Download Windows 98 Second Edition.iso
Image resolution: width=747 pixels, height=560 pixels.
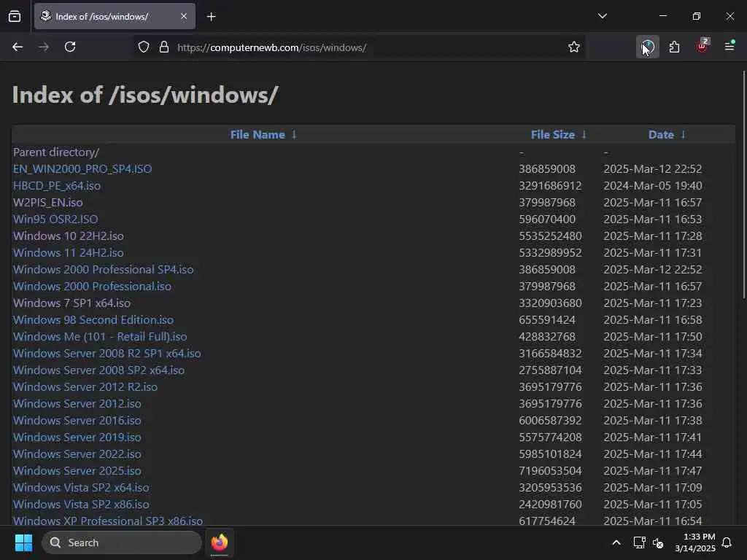point(93,320)
